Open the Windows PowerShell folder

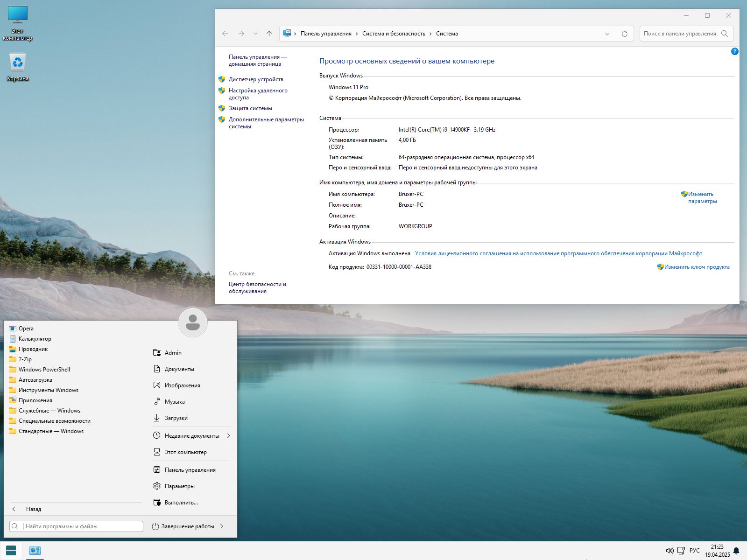44,370
